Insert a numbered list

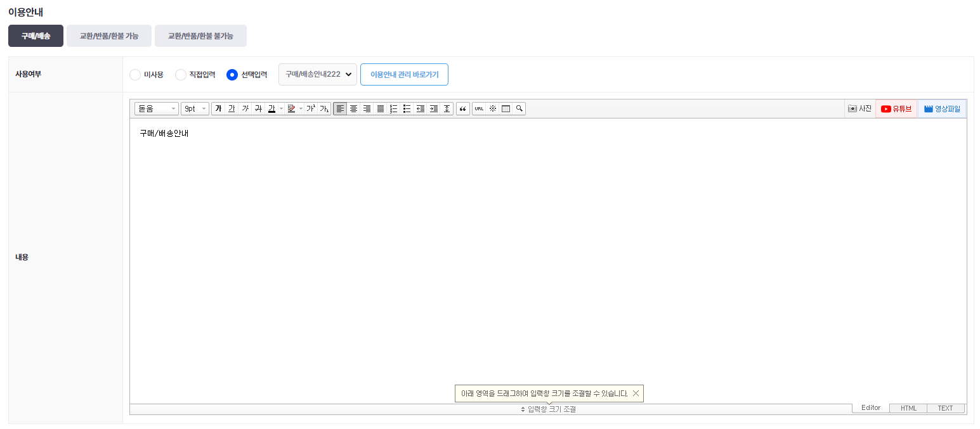[x=393, y=108]
